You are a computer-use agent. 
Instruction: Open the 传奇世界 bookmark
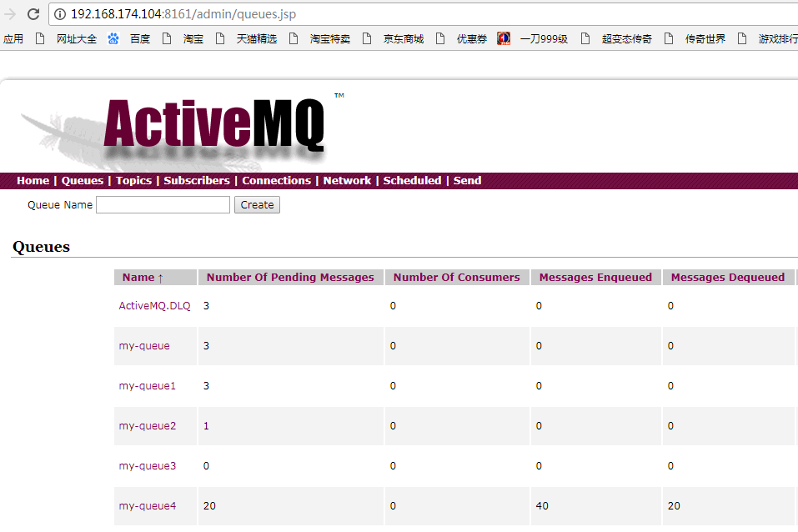coord(695,39)
